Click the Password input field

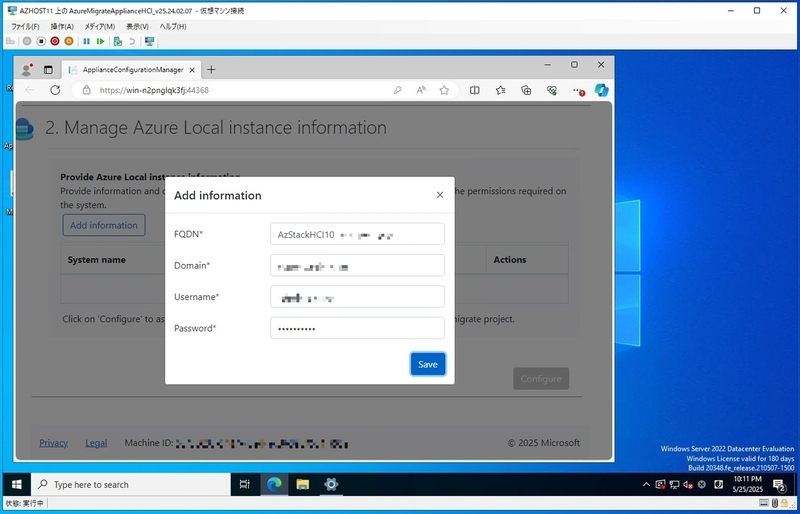(357, 328)
